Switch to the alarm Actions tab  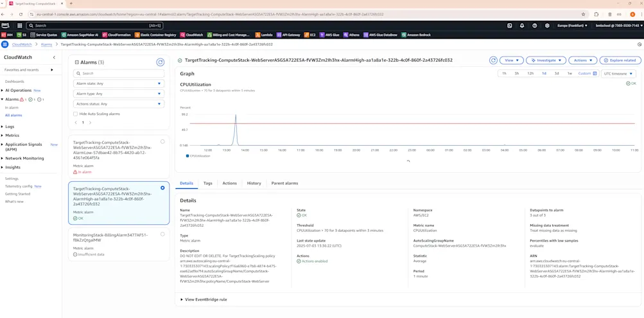(x=230, y=183)
